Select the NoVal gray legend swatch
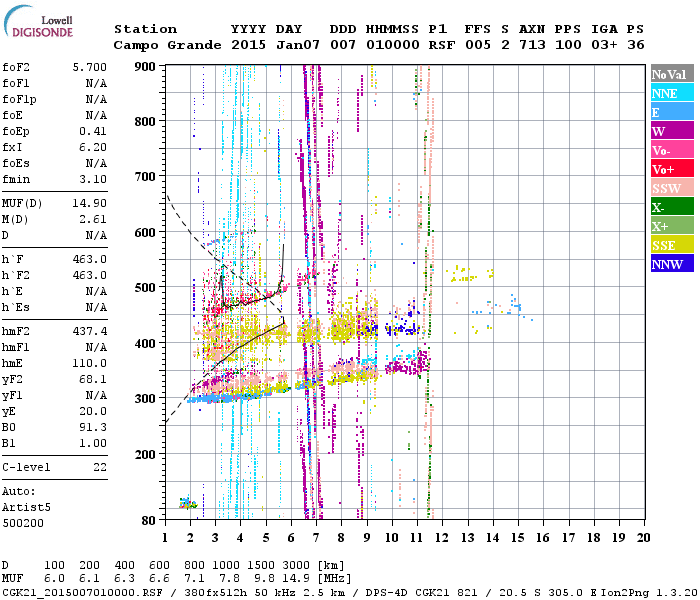This screenshot has width=700, height=600. tap(672, 74)
